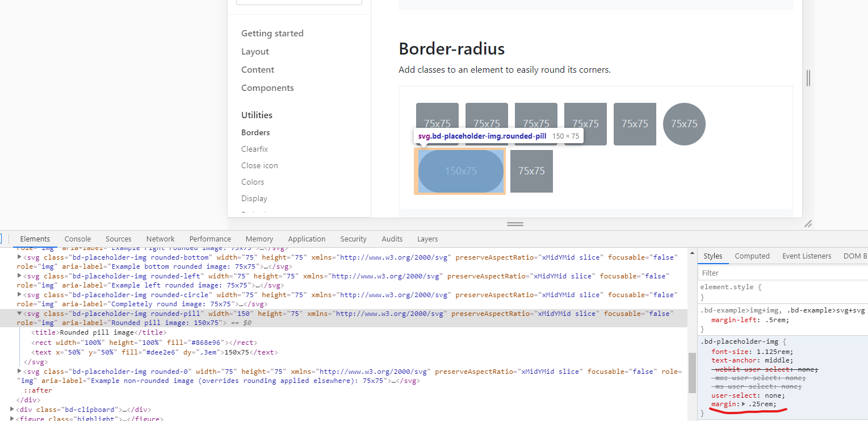868x421 pixels.
Task: Open the Layers panel
Action: (x=427, y=239)
